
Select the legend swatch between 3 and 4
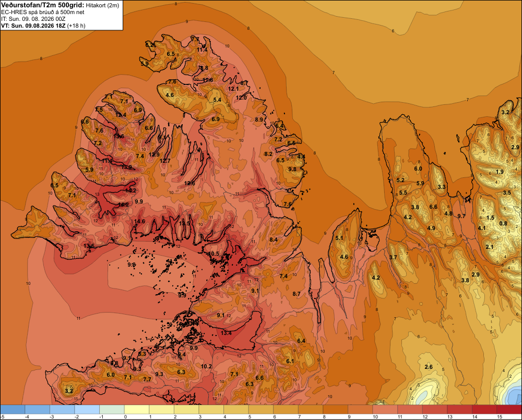[211, 409]
